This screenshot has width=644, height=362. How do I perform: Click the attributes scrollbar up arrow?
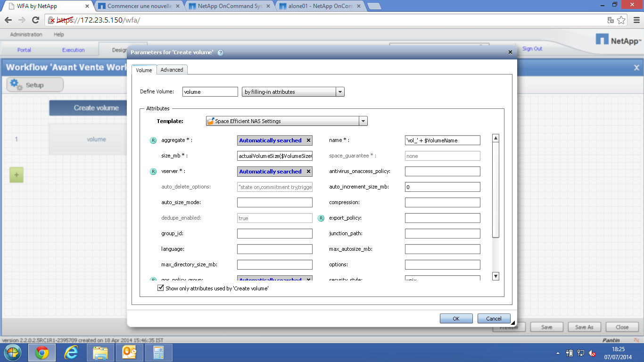click(x=495, y=138)
